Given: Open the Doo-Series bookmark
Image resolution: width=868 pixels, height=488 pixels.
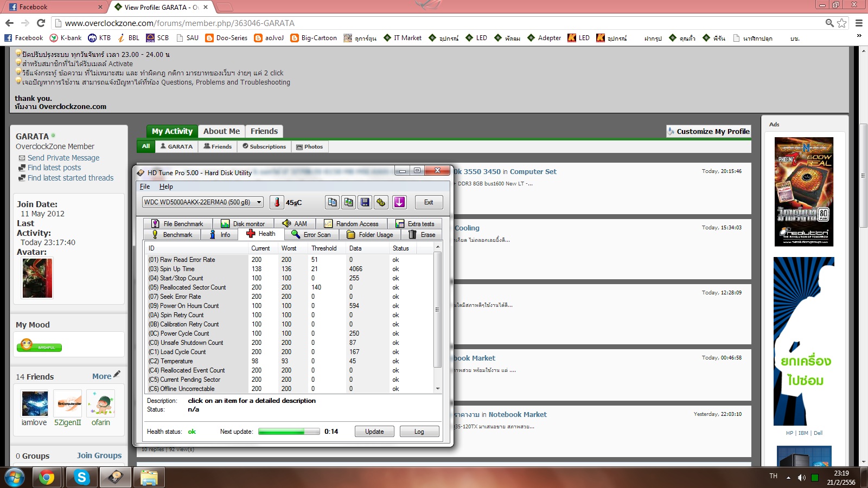Looking at the screenshot, I should 226,38.
